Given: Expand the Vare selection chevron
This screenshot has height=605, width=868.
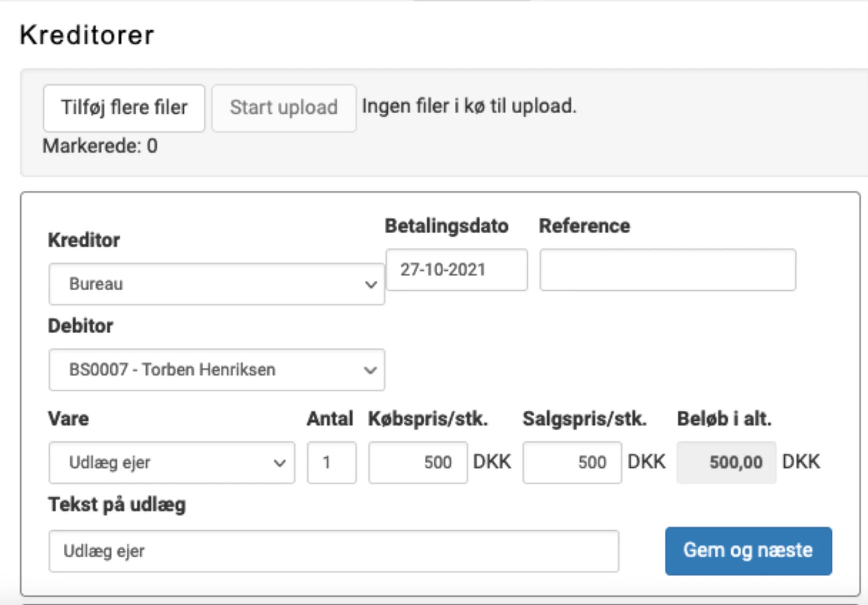Looking at the screenshot, I should tap(280, 462).
